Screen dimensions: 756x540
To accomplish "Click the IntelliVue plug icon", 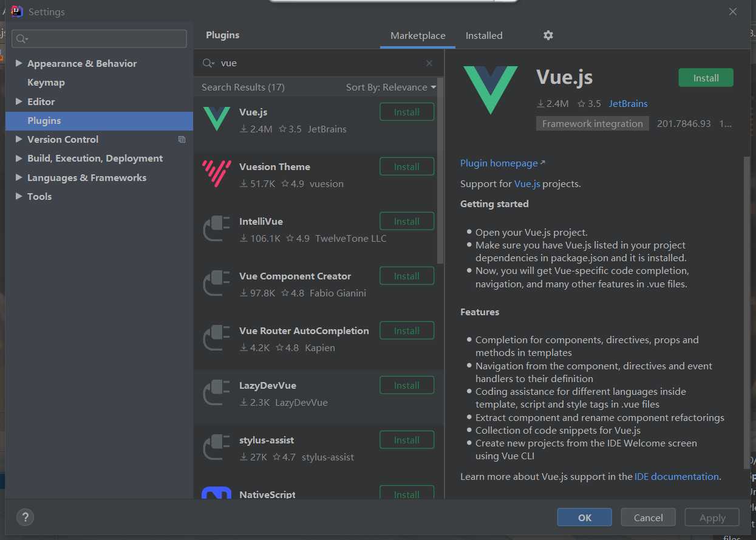I will point(217,228).
